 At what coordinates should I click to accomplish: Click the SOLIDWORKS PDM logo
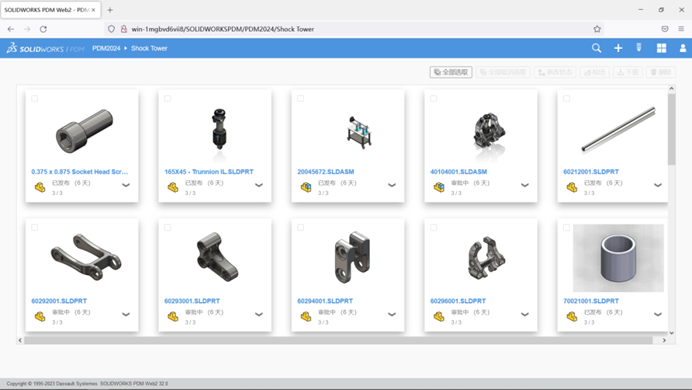(x=45, y=48)
